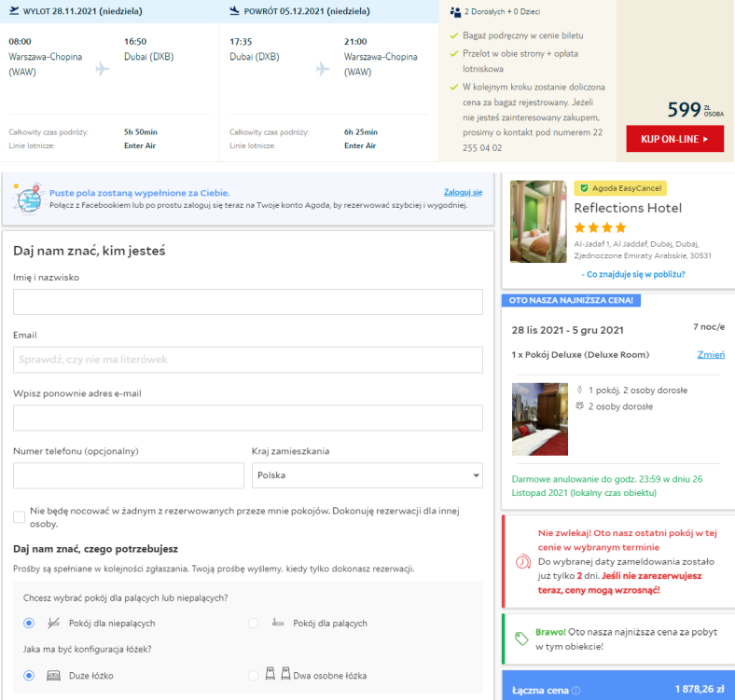735x700 pixels.
Task: Click the 'Reflections Hotel' title text
Action: click(x=628, y=208)
